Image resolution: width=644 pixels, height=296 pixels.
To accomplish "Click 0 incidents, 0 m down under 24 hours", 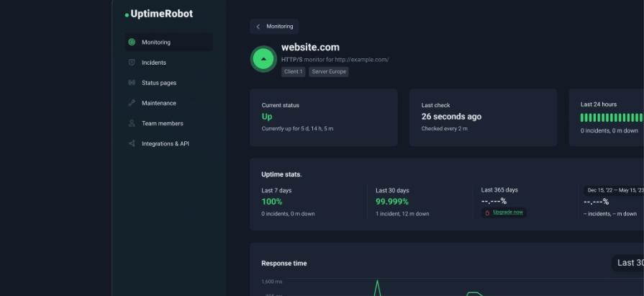I will (x=609, y=131).
